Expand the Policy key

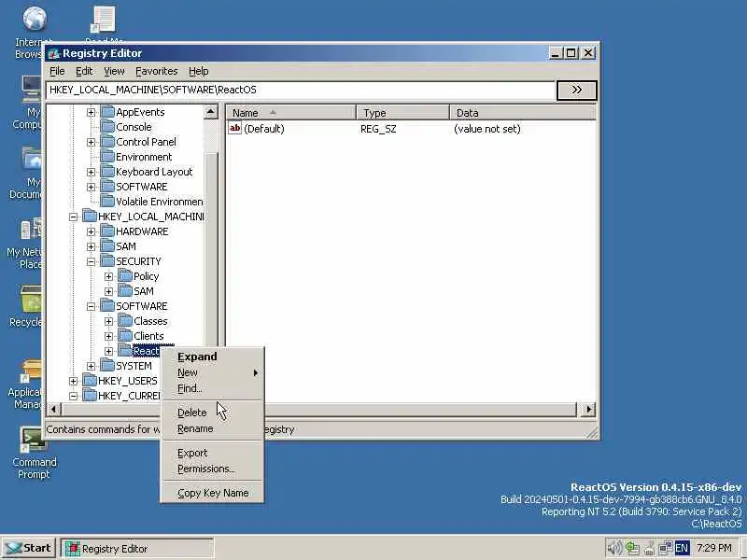point(108,276)
